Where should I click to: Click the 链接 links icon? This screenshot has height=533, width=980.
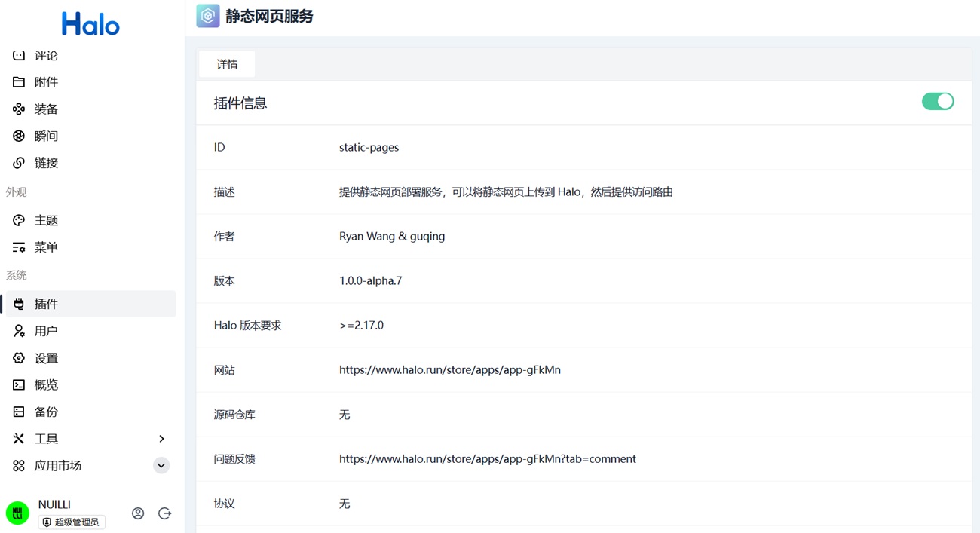(x=19, y=163)
